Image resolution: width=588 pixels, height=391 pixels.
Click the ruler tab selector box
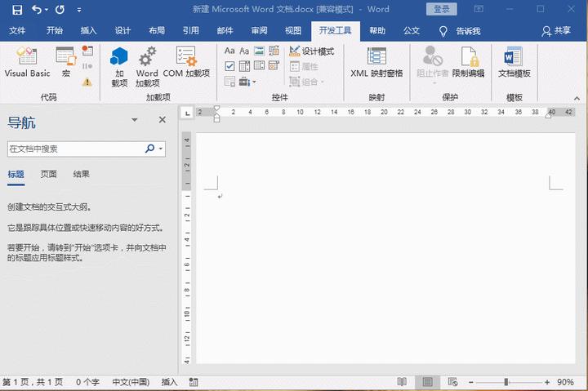coord(187,113)
